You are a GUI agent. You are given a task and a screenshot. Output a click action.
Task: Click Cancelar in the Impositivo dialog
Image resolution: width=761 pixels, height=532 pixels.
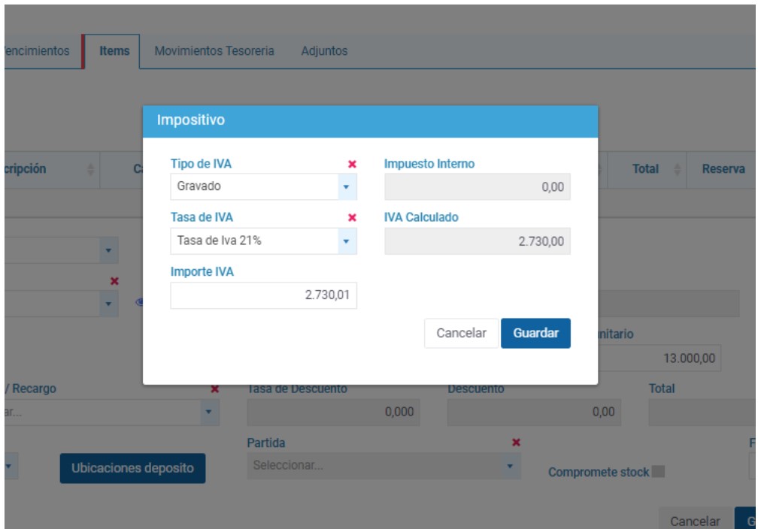point(461,333)
